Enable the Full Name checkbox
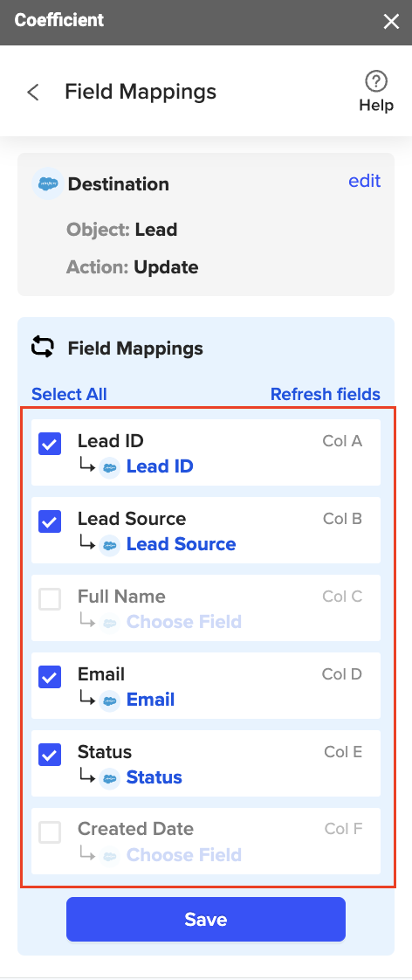The width and height of the screenshot is (412, 980). pos(50,599)
